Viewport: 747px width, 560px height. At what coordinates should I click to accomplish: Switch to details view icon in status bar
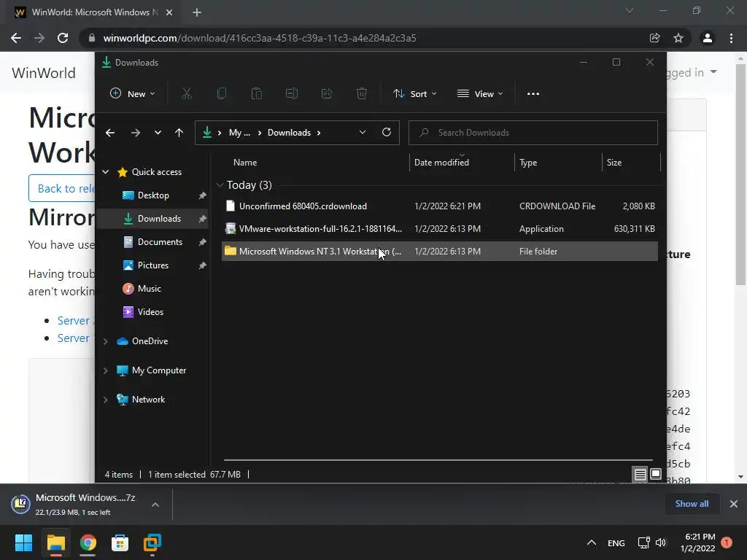pos(640,474)
